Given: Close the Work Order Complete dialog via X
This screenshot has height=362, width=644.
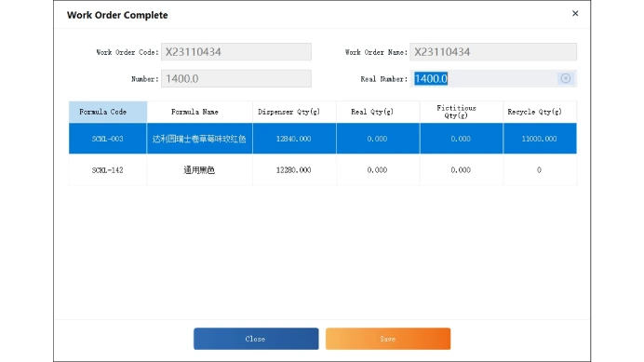Looking at the screenshot, I should (x=575, y=14).
